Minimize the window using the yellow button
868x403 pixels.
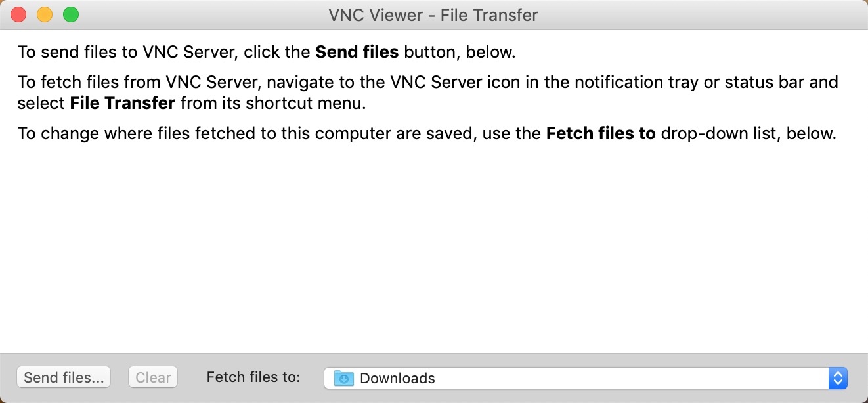pos(45,14)
